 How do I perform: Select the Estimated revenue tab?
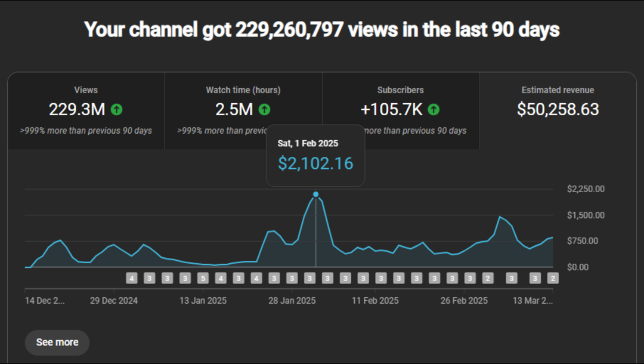558,111
